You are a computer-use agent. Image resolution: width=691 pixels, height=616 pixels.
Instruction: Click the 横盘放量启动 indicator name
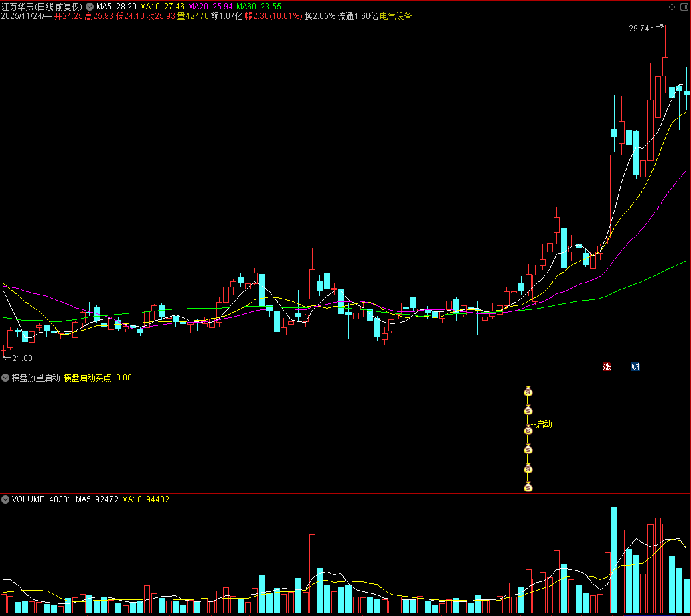(35, 378)
